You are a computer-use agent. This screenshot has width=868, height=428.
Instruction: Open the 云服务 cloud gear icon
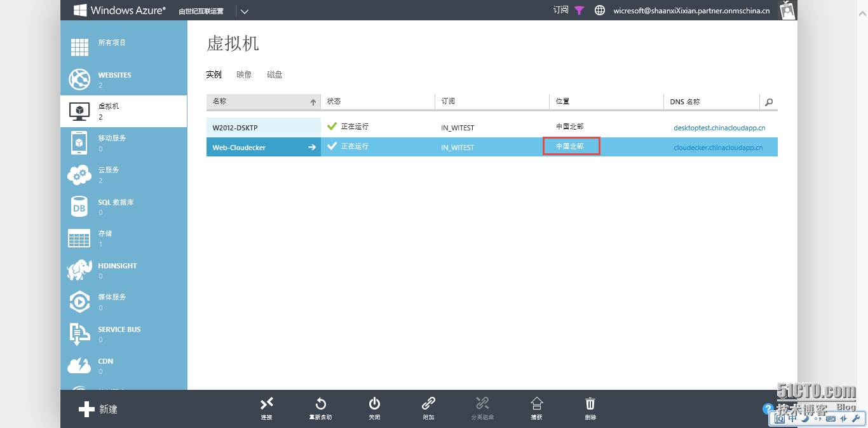tap(79, 175)
